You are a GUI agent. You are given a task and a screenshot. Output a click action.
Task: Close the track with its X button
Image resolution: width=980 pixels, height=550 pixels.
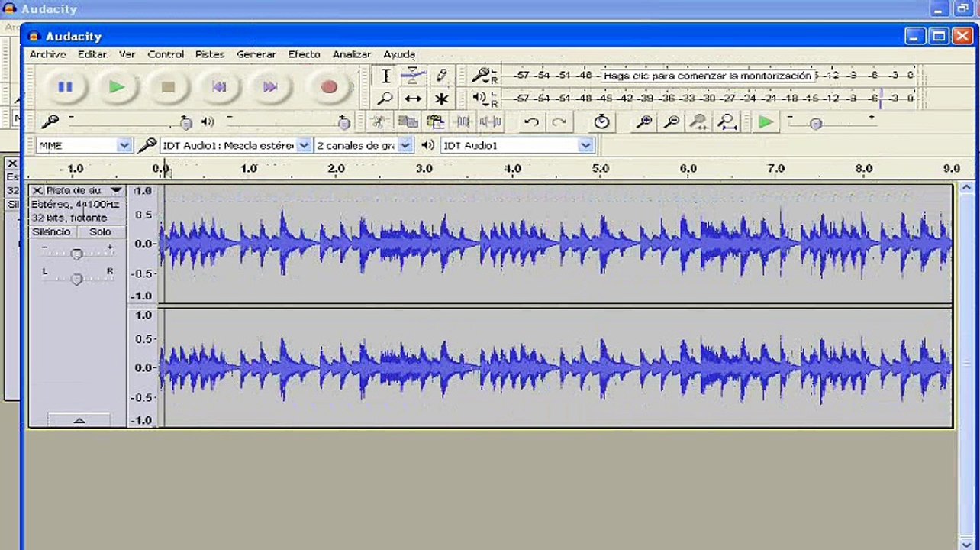click(x=37, y=190)
